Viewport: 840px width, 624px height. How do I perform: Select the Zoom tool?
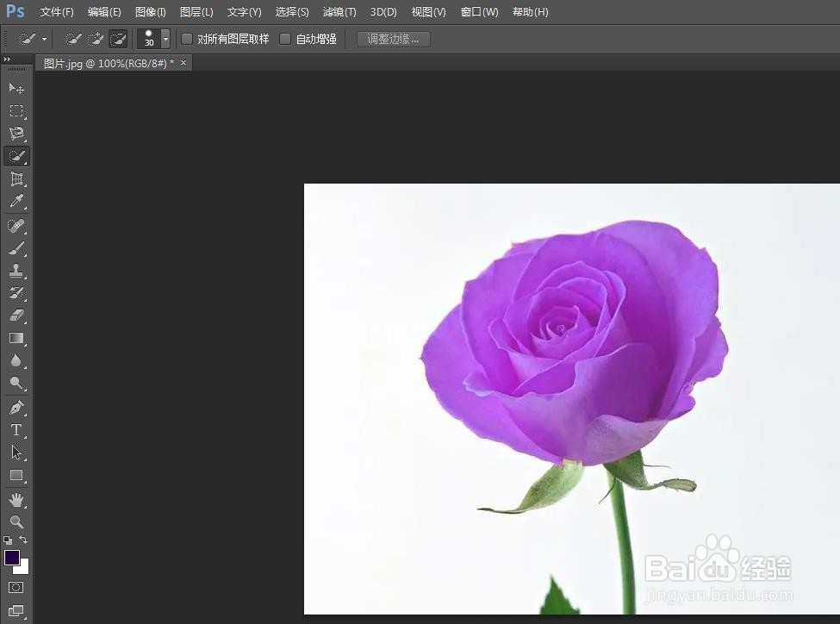(16, 522)
